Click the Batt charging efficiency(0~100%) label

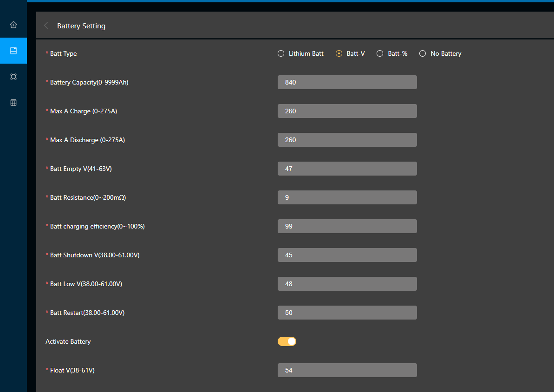(98, 227)
